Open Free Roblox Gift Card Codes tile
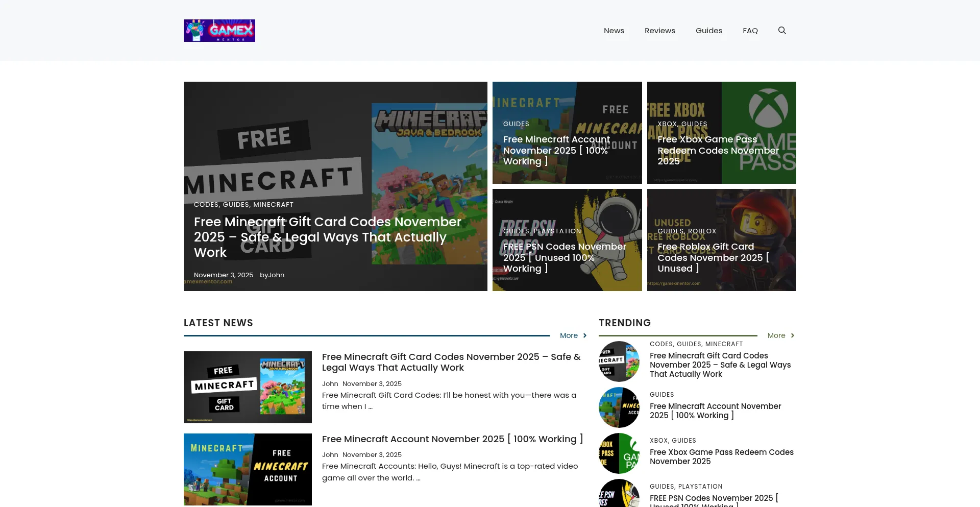Viewport: 980px width, 507px height. pos(713,257)
